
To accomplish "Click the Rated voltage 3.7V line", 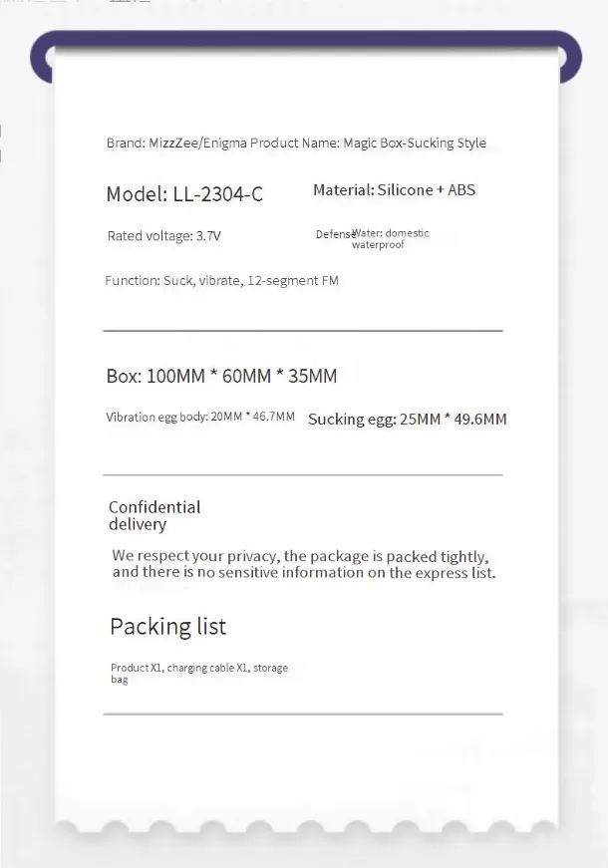I will point(163,236).
